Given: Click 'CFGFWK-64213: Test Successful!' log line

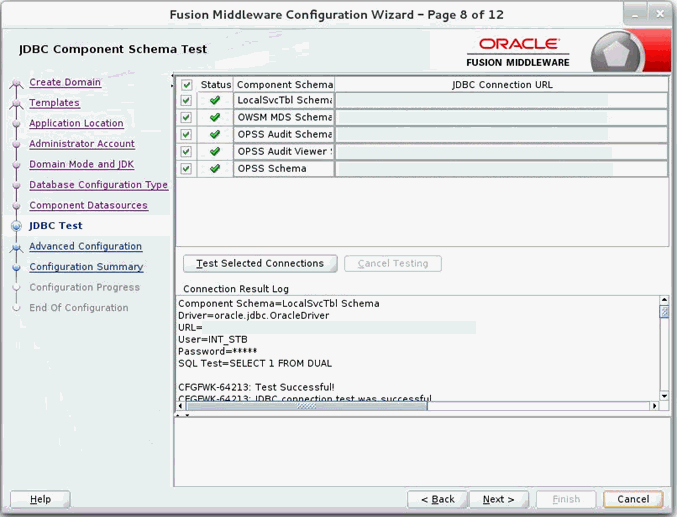Looking at the screenshot, I should pos(256,387).
